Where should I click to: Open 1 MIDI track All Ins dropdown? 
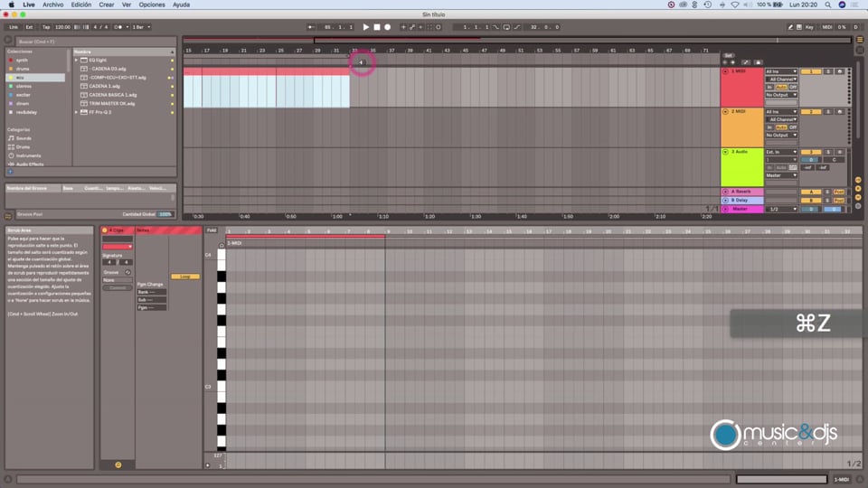pyautogui.click(x=781, y=71)
